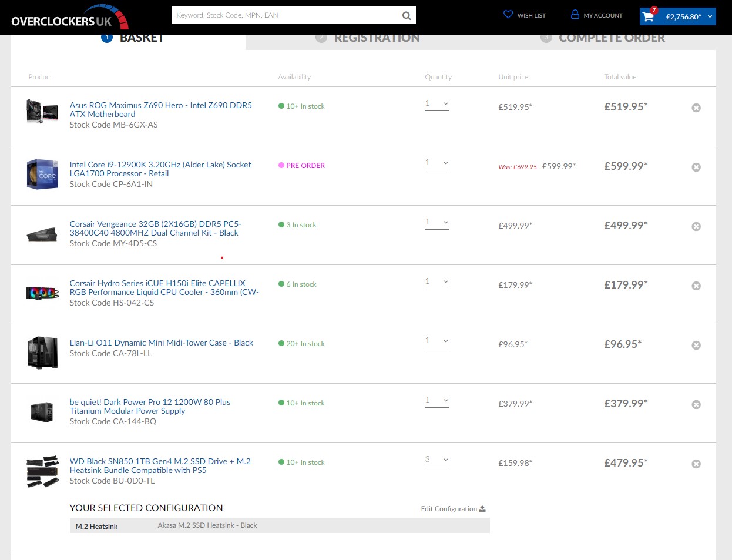
Task: Click the 'Stock Code CP-6A1-IN' text
Action: 111,184
